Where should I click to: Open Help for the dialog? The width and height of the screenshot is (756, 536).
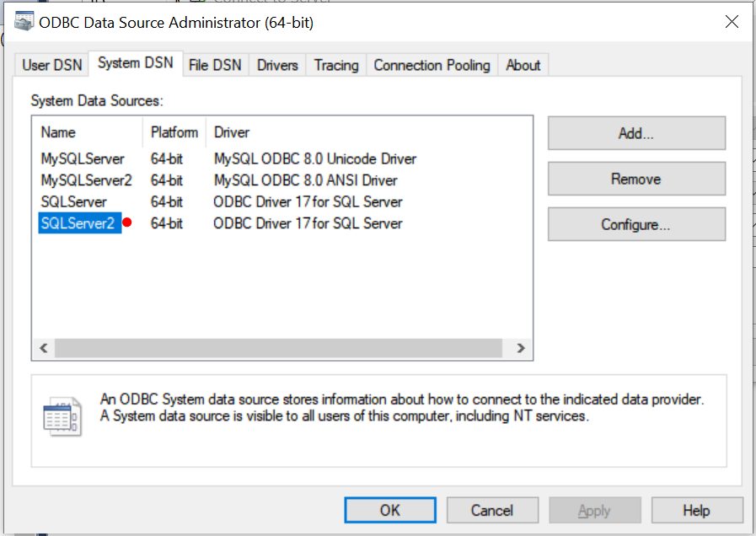697,510
